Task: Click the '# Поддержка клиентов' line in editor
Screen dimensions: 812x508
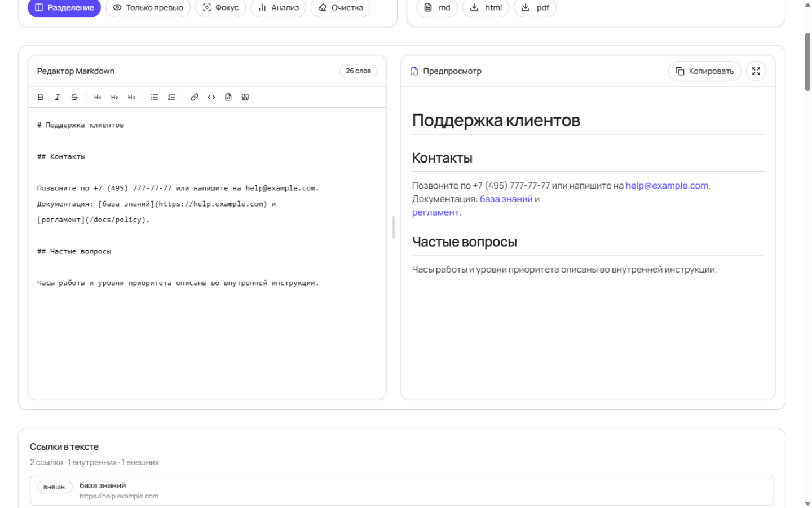Action: (81, 125)
